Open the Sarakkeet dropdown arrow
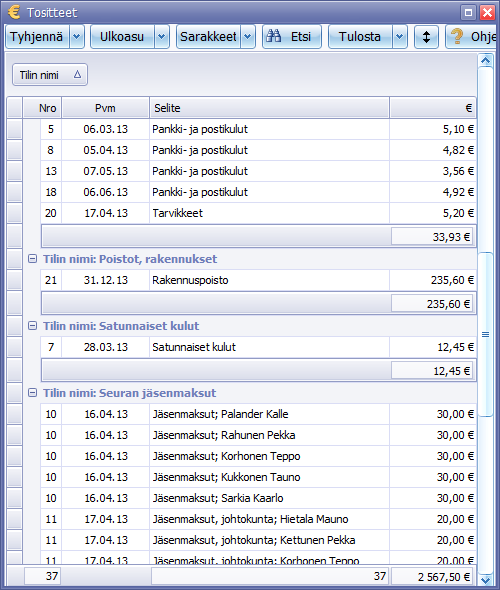This screenshot has height=590, width=500. point(248,37)
